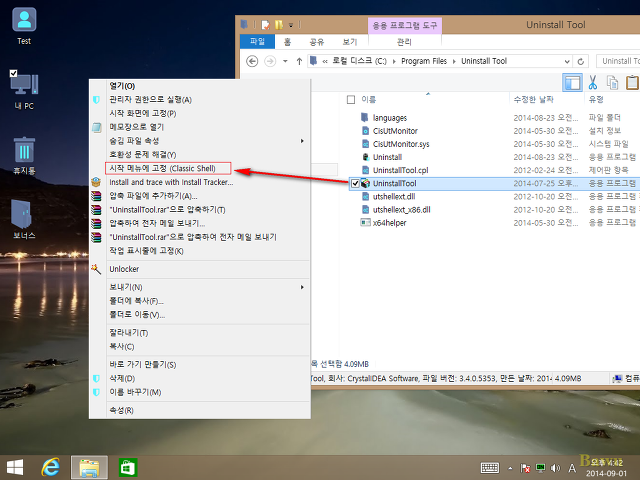Choose 속성(R) in context menu
Screen dimensions: 640x480
click(200, 410)
